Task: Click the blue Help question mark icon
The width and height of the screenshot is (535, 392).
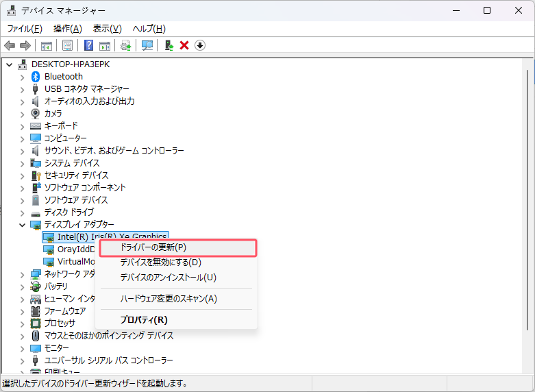Action: tap(89, 45)
